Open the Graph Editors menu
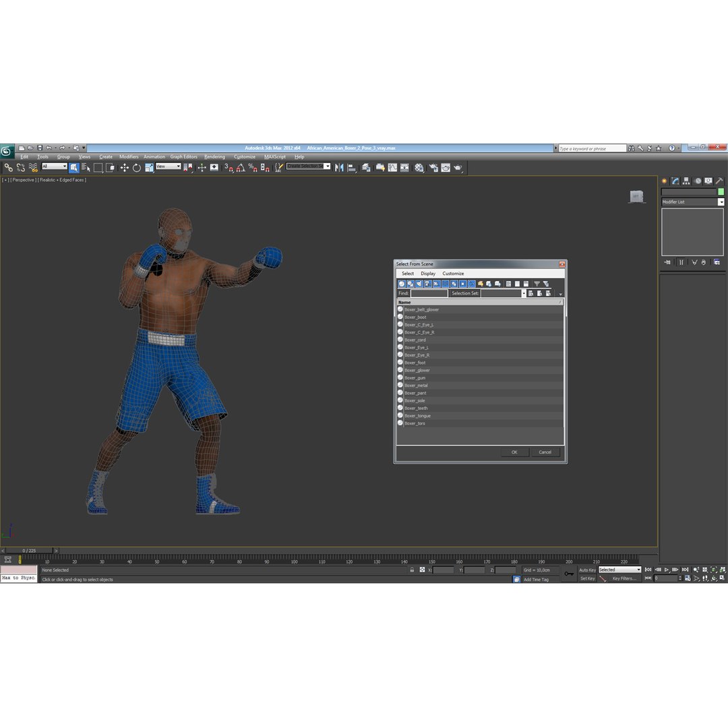728x728 pixels. pos(183,157)
